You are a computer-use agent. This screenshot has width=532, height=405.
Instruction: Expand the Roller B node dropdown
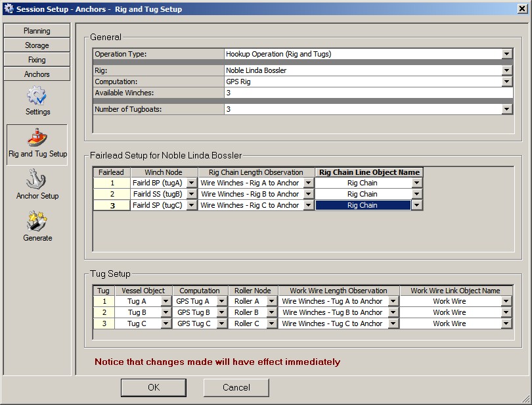point(271,313)
